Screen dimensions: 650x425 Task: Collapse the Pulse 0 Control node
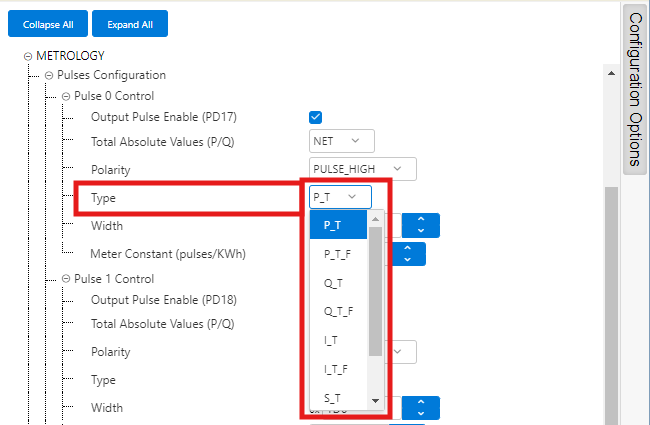[66, 96]
